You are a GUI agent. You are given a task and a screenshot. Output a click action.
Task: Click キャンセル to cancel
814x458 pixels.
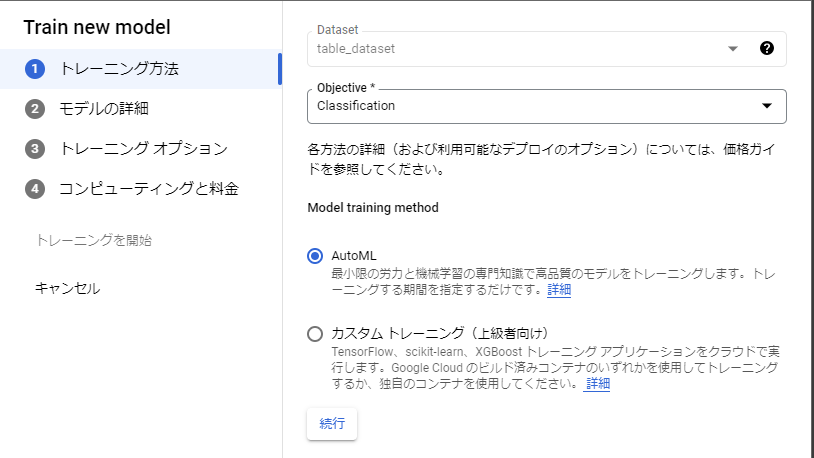click(x=68, y=289)
